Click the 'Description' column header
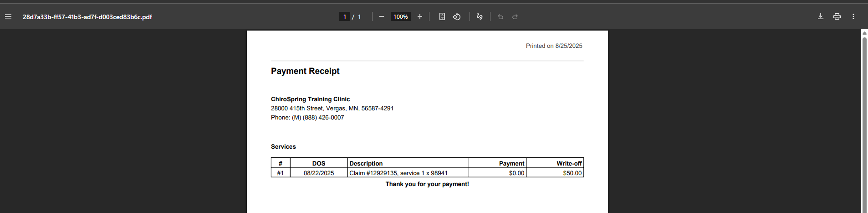Image resolution: width=868 pixels, height=213 pixels. 408,163
